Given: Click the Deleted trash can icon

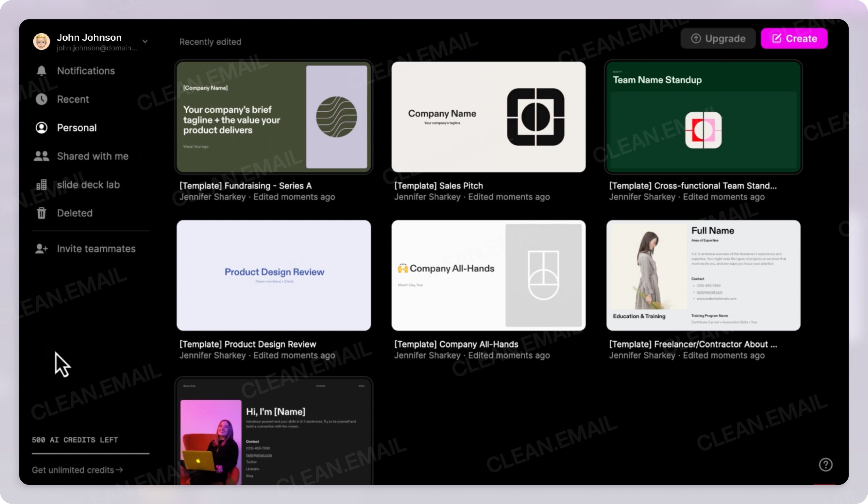Looking at the screenshot, I should (x=41, y=213).
